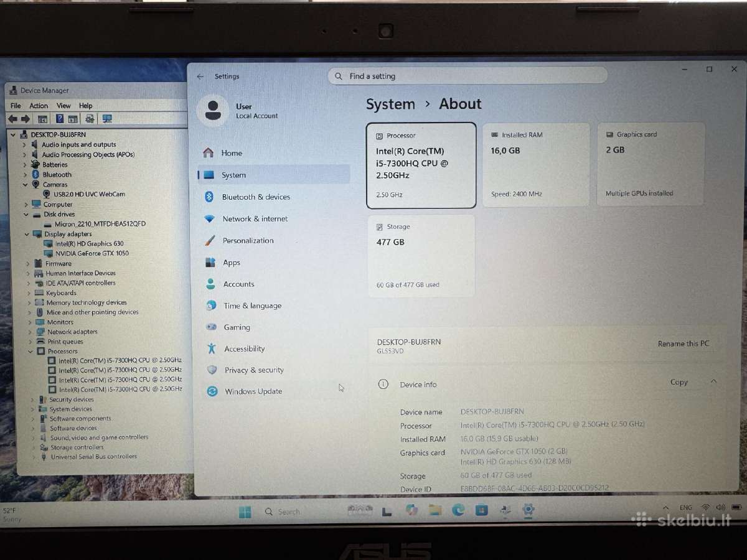
Task: Click the Accessibility figure icon
Action: tap(212, 348)
